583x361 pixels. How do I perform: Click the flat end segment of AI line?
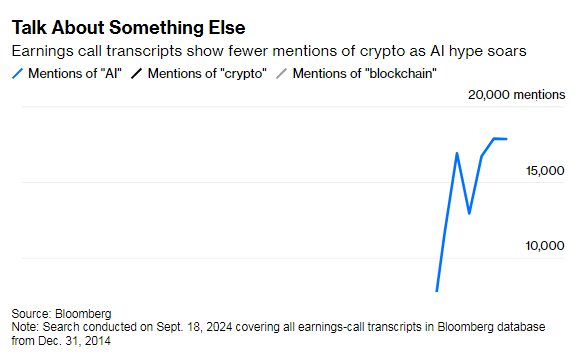pos(500,139)
